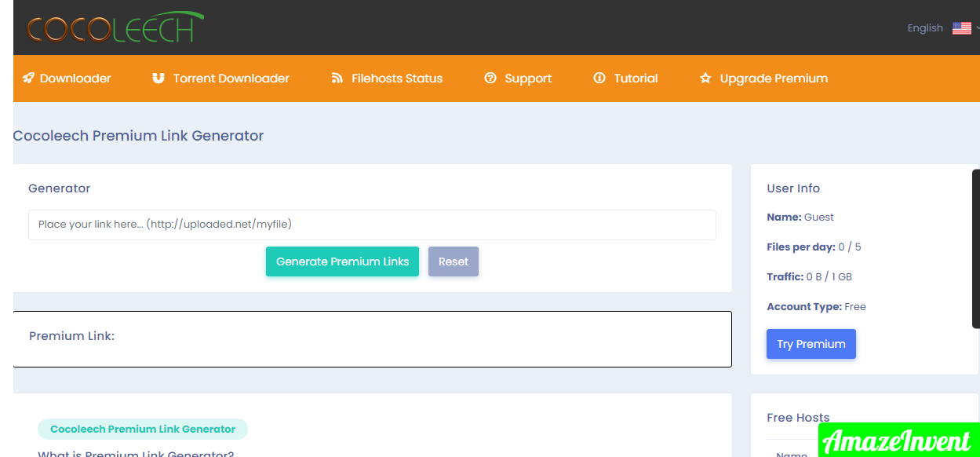Click the Cocoleech Premium Link Generator badge
This screenshot has width=980, height=457.
[143, 429]
